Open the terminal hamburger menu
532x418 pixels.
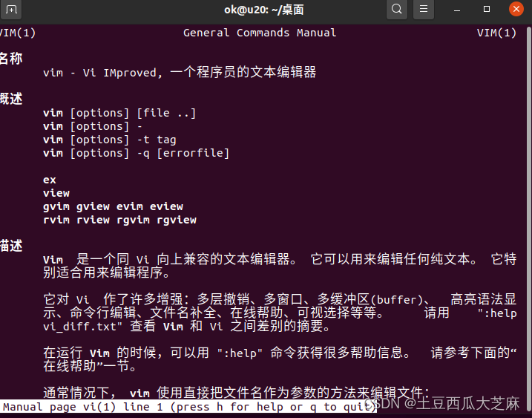[424, 9]
